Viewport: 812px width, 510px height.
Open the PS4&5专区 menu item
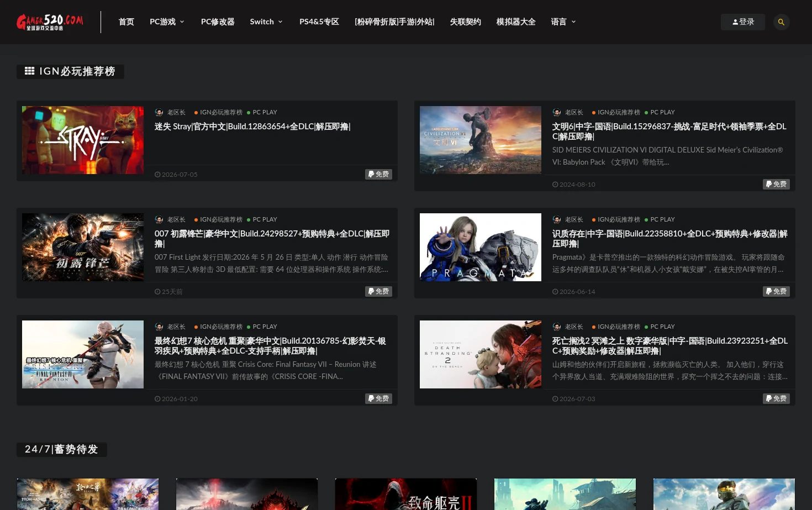pyautogui.click(x=319, y=22)
